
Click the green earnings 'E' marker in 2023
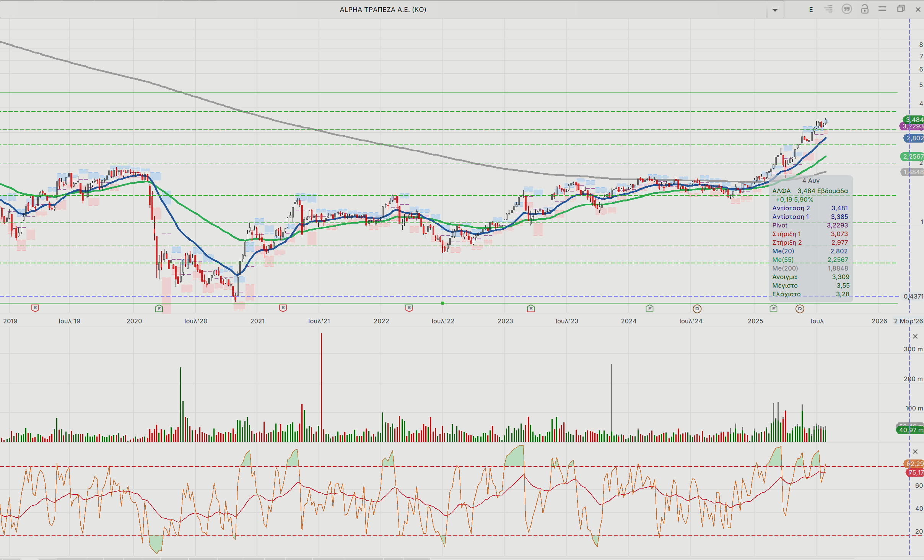(530, 308)
